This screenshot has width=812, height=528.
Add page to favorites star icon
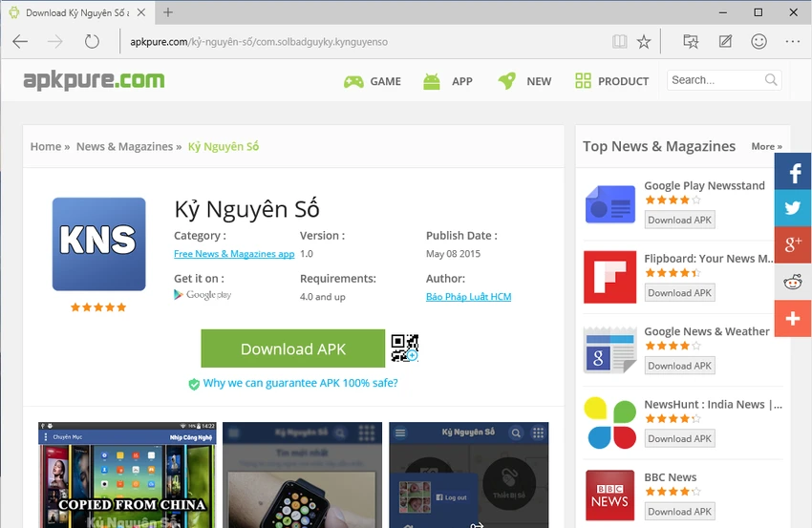[644, 41]
